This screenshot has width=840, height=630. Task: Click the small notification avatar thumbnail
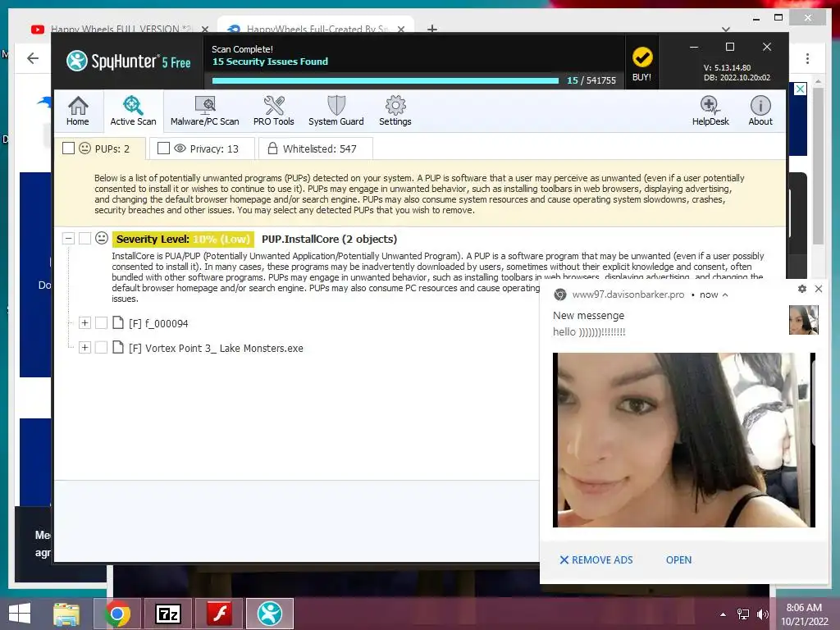[804, 320]
